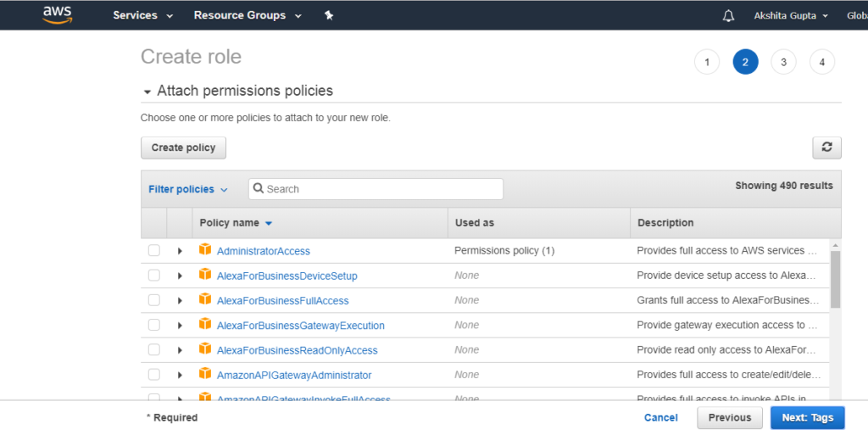868x435 pixels.
Task: Click the Next: Tags button
Action: pyautogui.click(x=807, y=418)
